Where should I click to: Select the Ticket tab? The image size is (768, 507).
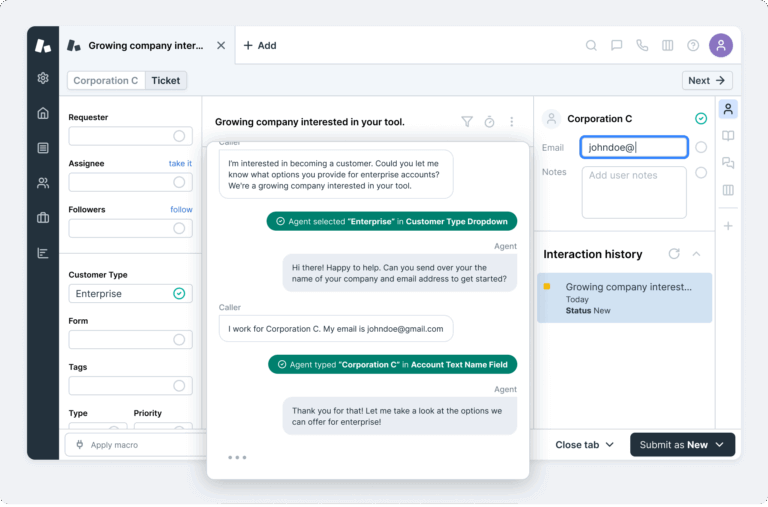pos(166,81)
